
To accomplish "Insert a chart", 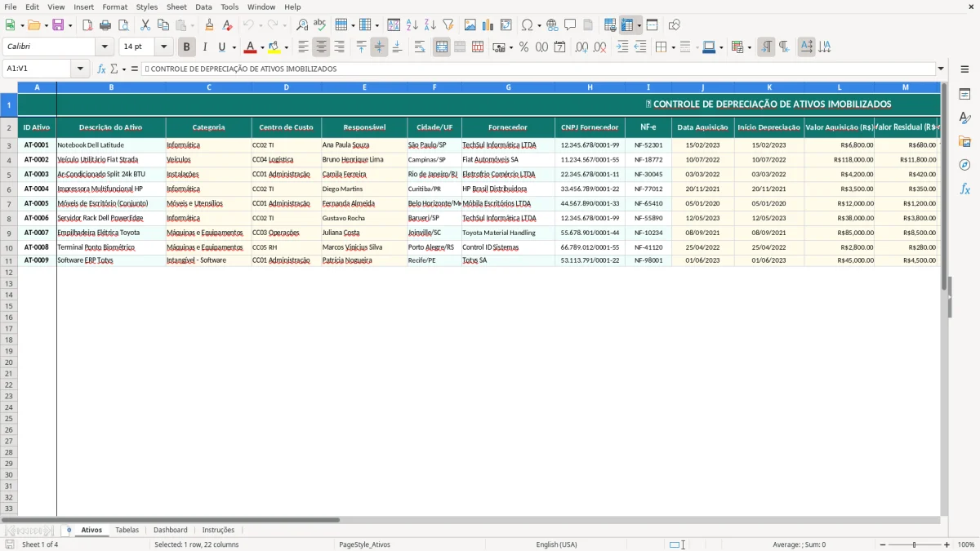I will 487,24.
